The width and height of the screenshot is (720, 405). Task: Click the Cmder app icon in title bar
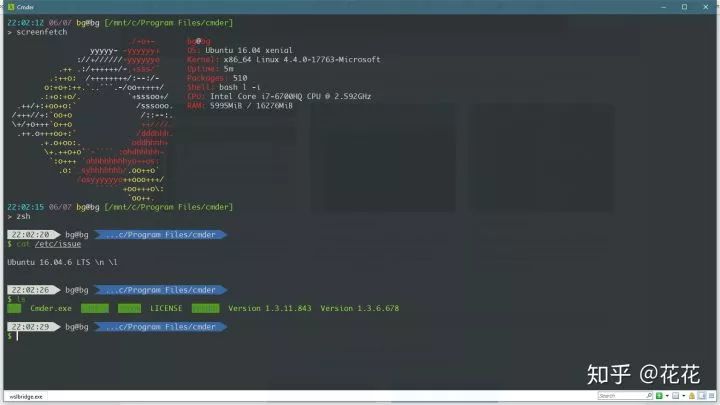coord(11,6)
